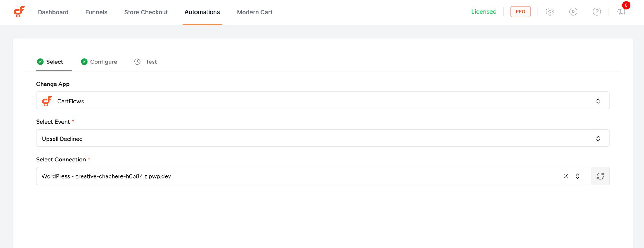Switch to the Configure step tab
Screen dimensions: 644x248
(x=99, y=62)
